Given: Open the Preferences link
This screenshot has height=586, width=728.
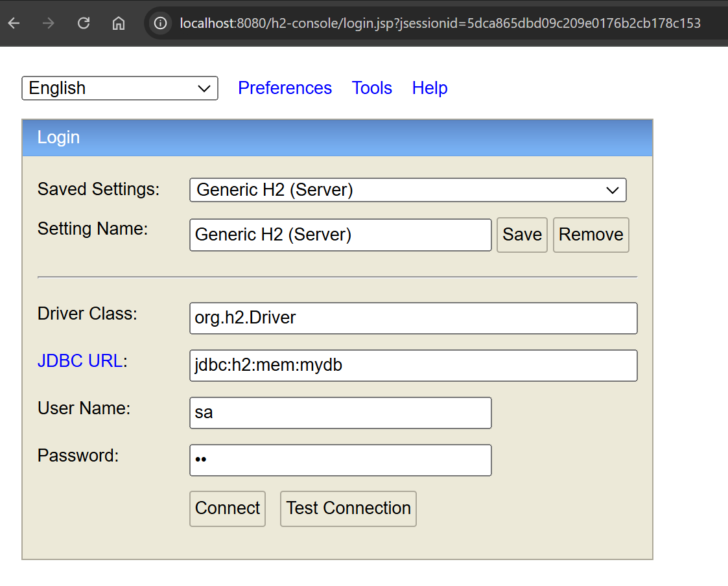Looking at the screenshot, I should pyautogui.click(x=285, y=88).
